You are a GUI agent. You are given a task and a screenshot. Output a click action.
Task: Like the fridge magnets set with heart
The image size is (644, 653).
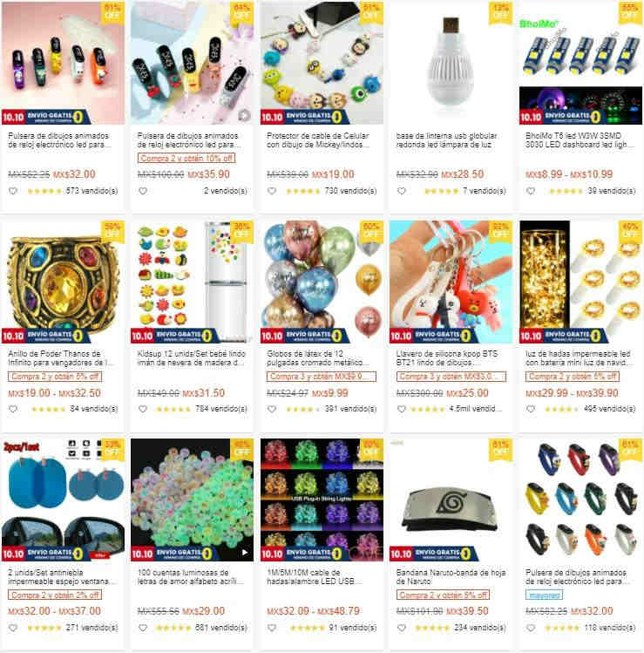click(143, 409)
